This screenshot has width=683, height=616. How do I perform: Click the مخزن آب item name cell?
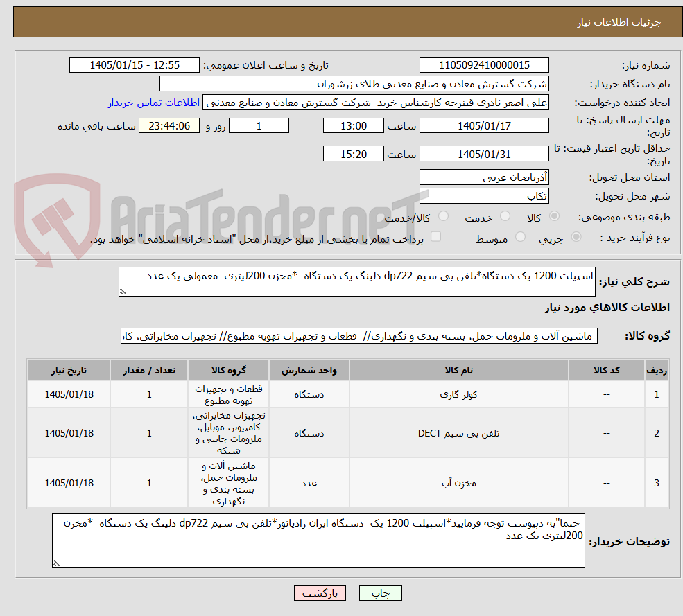pyautogui.click(x=458, y=483)
